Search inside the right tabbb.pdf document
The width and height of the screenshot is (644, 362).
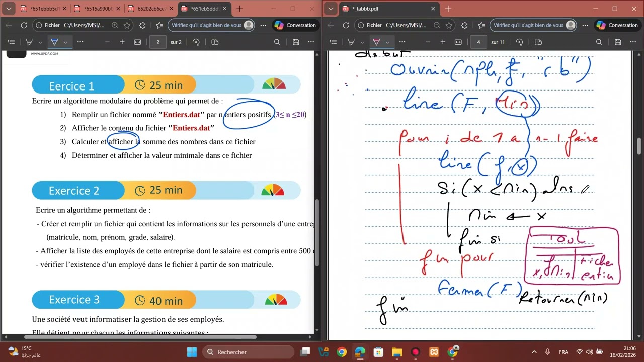point(599,42)
